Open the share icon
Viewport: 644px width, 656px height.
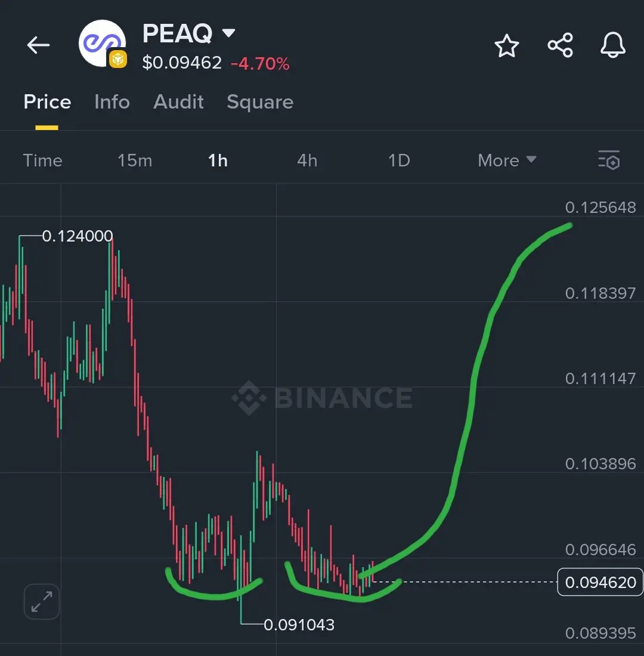point(560,45)
